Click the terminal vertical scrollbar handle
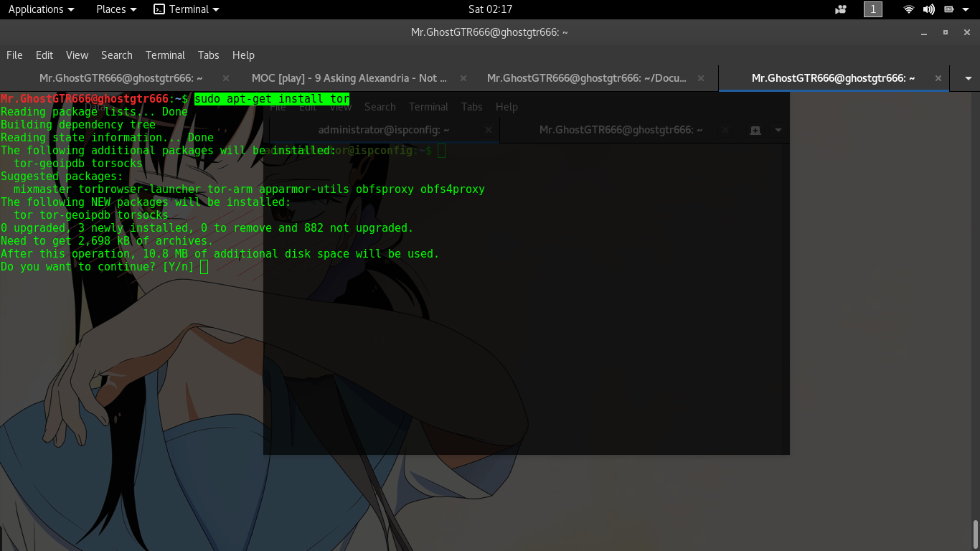The height and width of the screenshot is (551, 980). (975, 534)
